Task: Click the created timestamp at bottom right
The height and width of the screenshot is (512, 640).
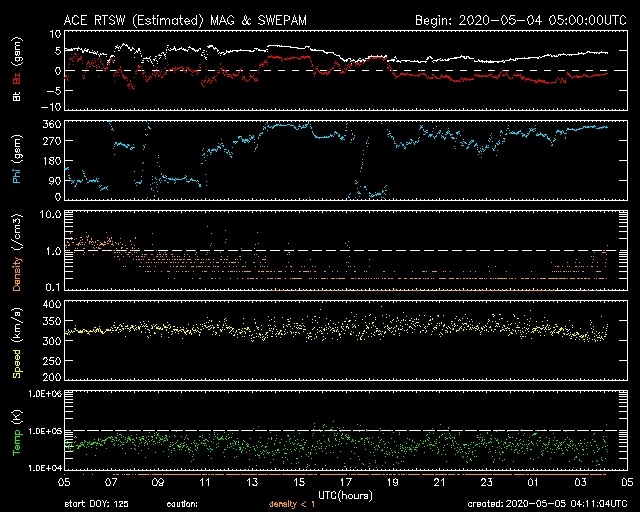Action: (x=548, y=504)
